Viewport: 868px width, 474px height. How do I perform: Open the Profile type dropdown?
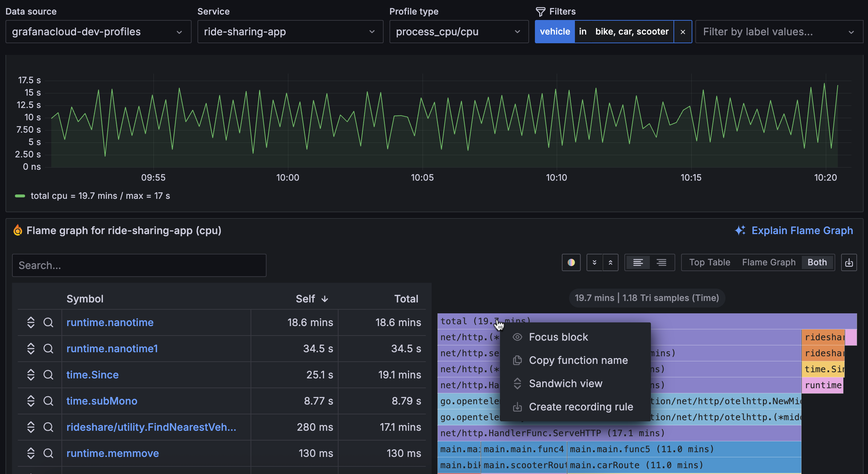[459, 32]
